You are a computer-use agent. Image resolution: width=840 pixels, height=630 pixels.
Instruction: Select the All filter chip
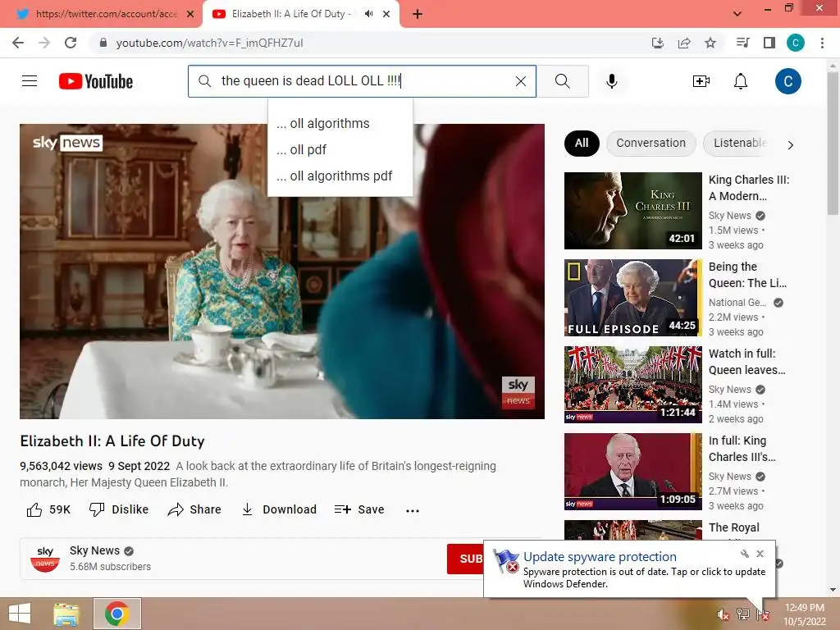click(x=582, y=143)
